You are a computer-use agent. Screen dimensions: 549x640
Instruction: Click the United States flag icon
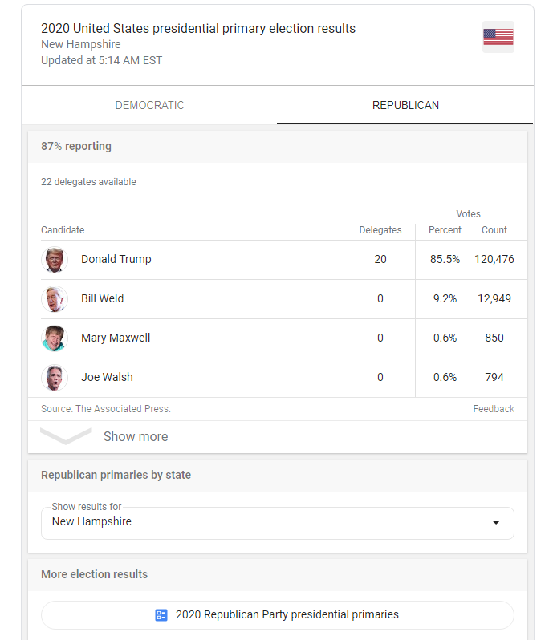pyautogui.click(x=498, y=37)
